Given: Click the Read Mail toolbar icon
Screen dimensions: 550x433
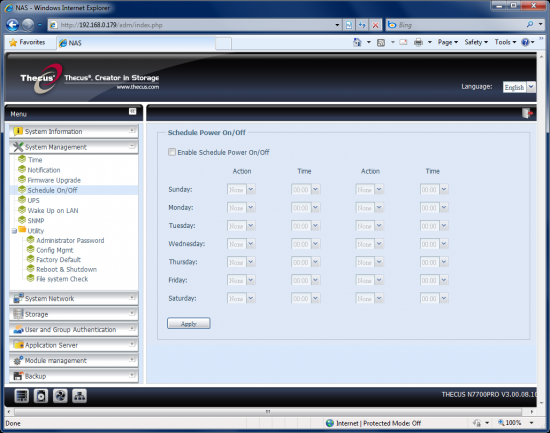Looking at the screenshot, I should [403, 42].
